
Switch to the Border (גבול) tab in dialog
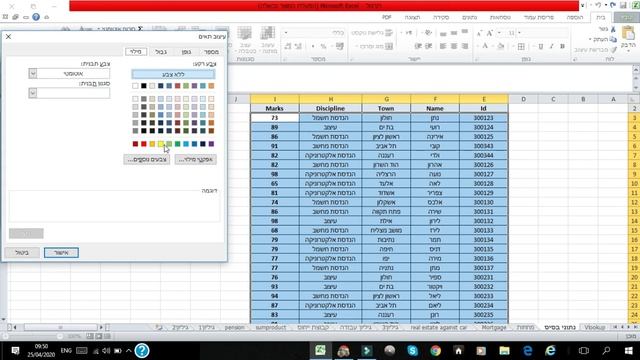[x=161, y=51]
